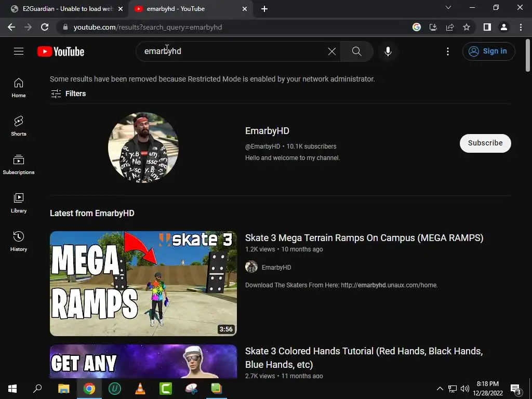This screenshot has height=399, width=532.
Task: Click the page vertical scrollbar
Action: (x=528, y=56)
